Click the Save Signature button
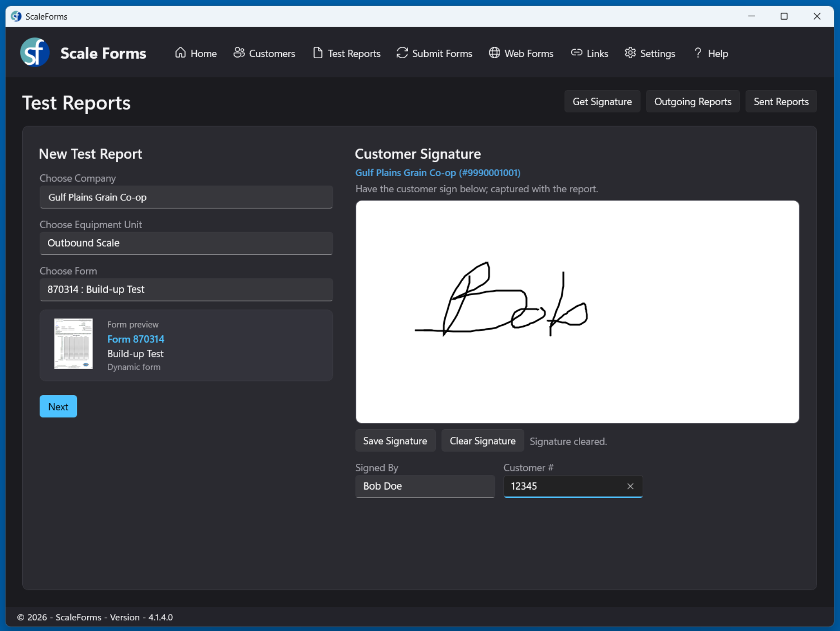Image resolution: width=840 pixels, height=631 pixels. (x=395, y=441)
